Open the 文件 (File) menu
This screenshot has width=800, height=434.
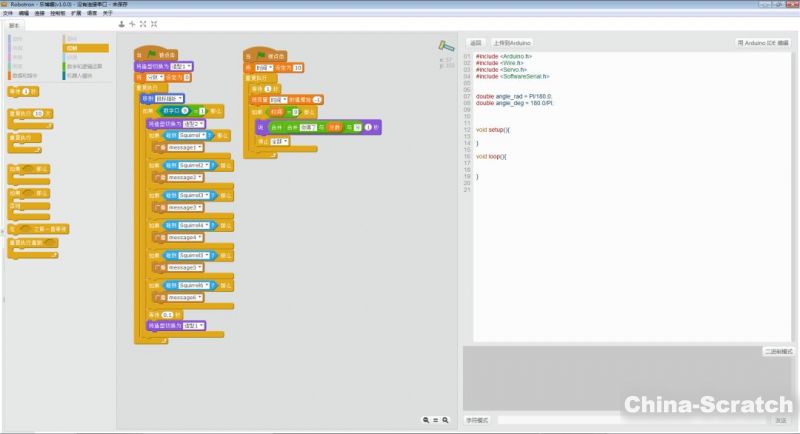[8, 13]
